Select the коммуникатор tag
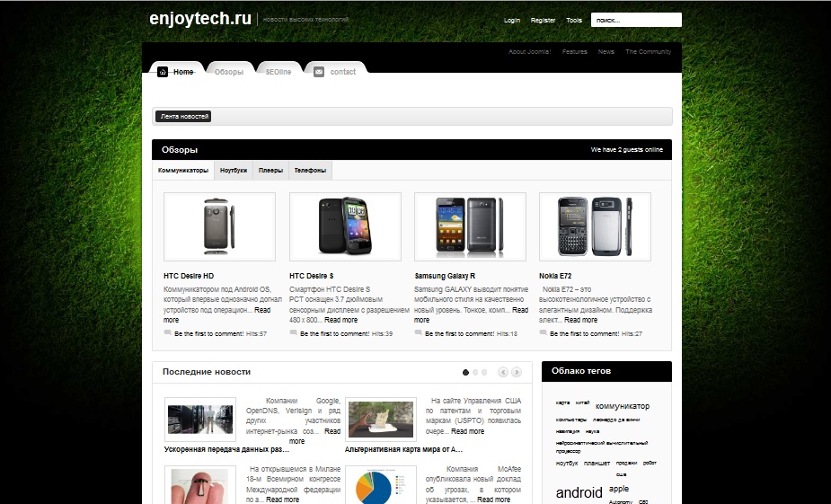The width and height of the screenshot is (831, 504). pos(623,406)
